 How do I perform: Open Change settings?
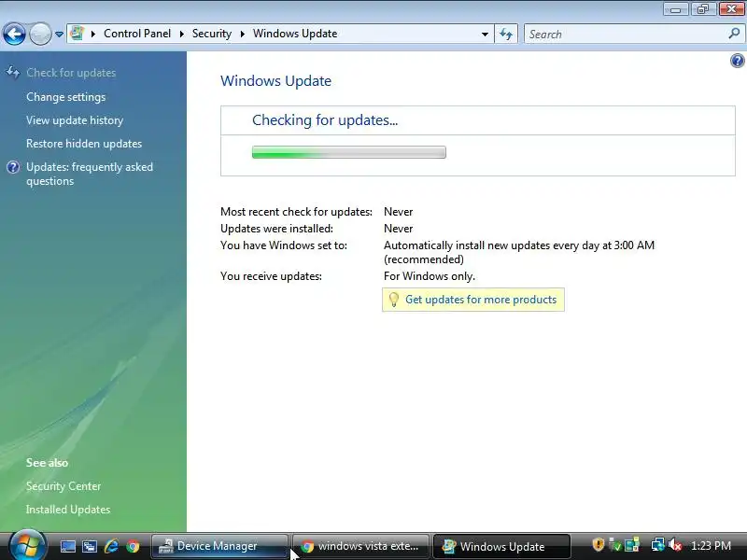65,97
